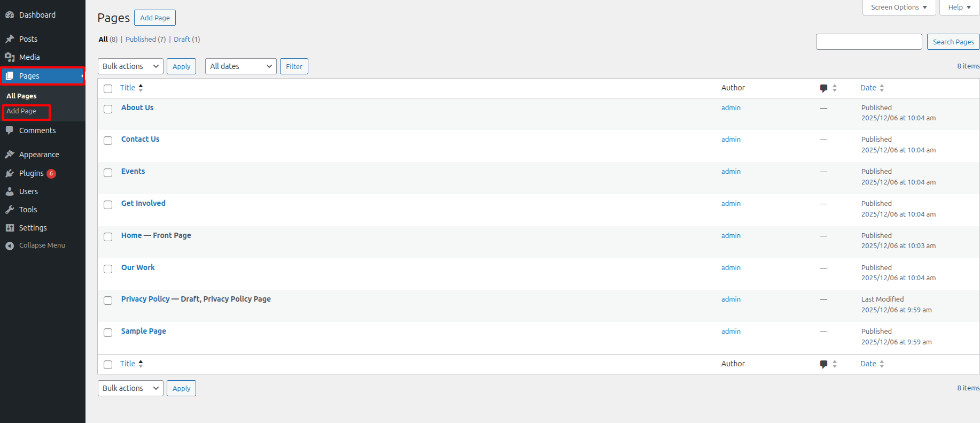Viewport: 980px width, 423px height.
Task: Click the Media library icon
Action: [10, 57]
